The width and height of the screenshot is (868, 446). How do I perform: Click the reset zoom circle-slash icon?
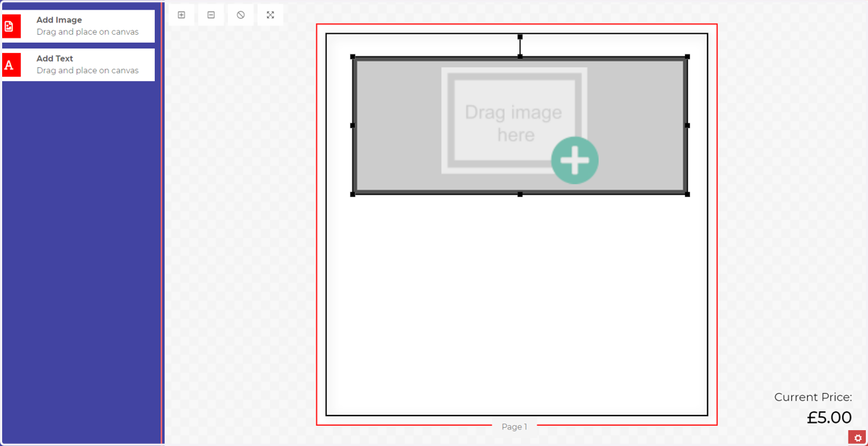tap(241, 15)
